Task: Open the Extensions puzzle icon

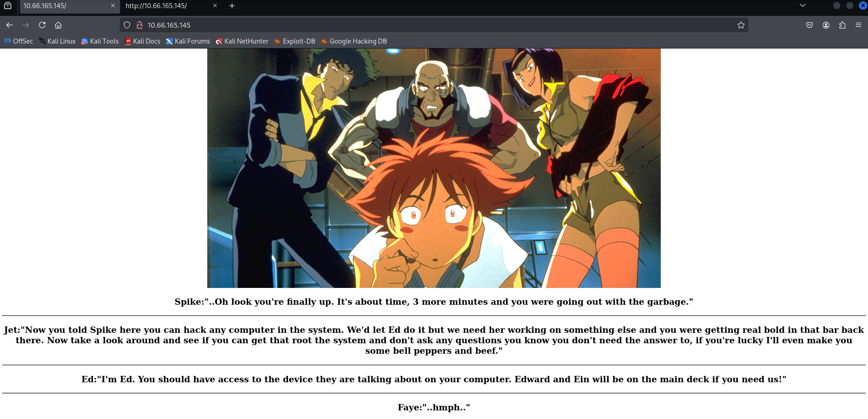Action: point(842,25)
